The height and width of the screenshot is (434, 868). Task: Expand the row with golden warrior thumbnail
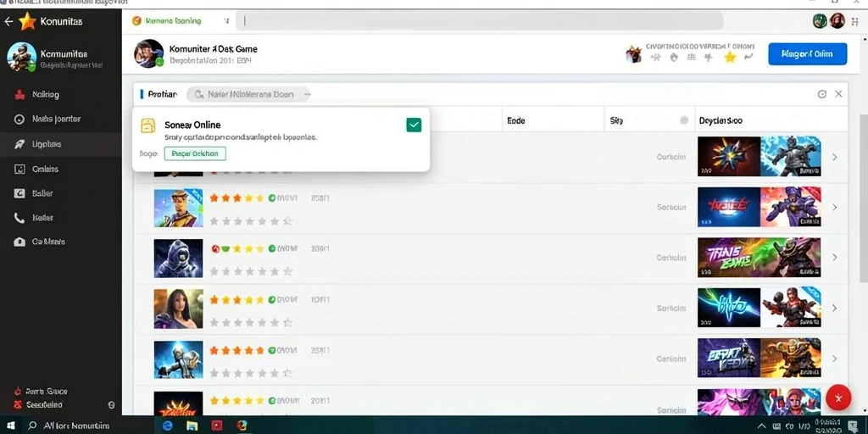(x=835, y=359)
